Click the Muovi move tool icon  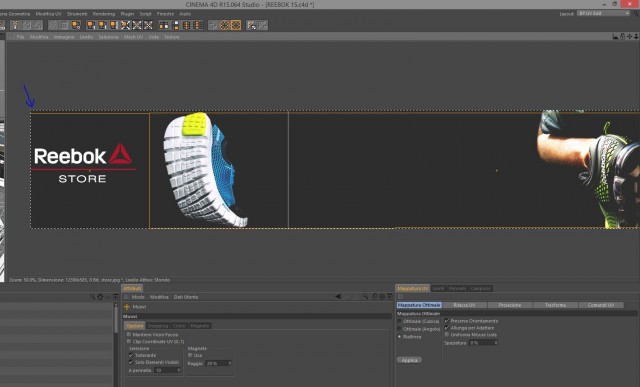point(127,307)
